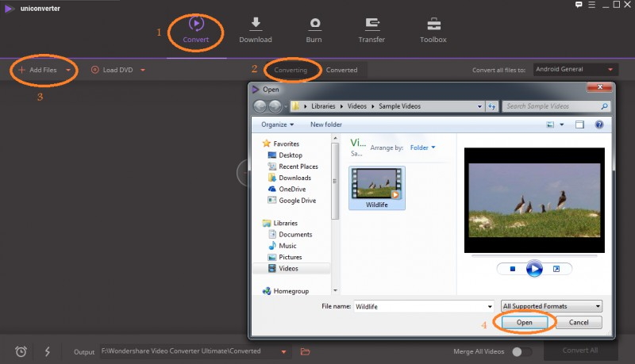
Task: Open the Android General format dropdown
Action: tap(575, 70)
